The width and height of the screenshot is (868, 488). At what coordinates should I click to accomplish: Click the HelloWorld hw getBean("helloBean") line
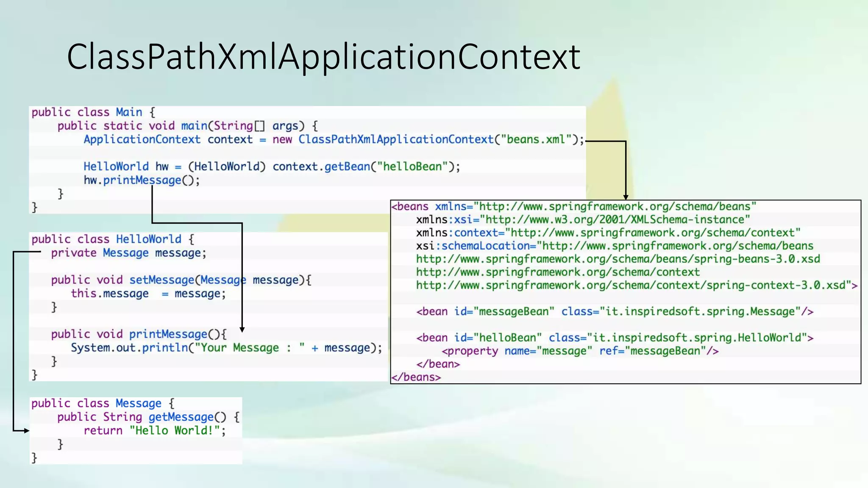click(x=272, y=166)
